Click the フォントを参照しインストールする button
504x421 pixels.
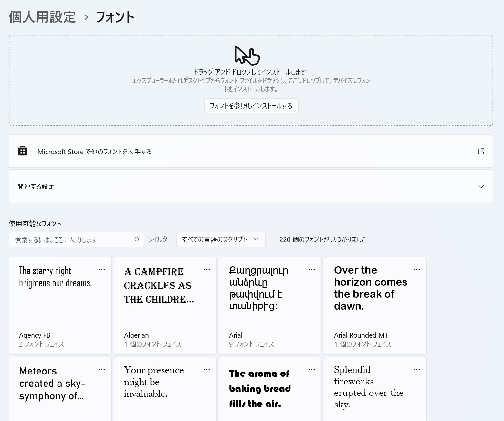coord(251,106)
